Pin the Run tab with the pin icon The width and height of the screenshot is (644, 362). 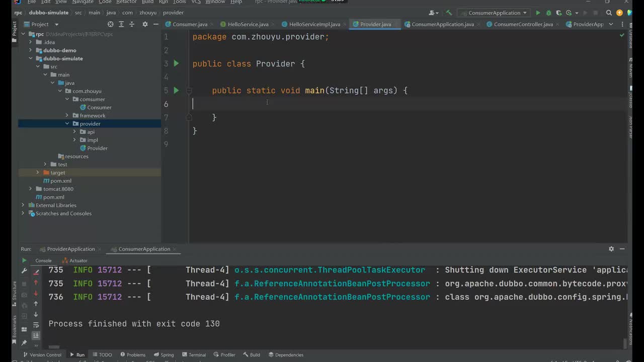(24, 342)
